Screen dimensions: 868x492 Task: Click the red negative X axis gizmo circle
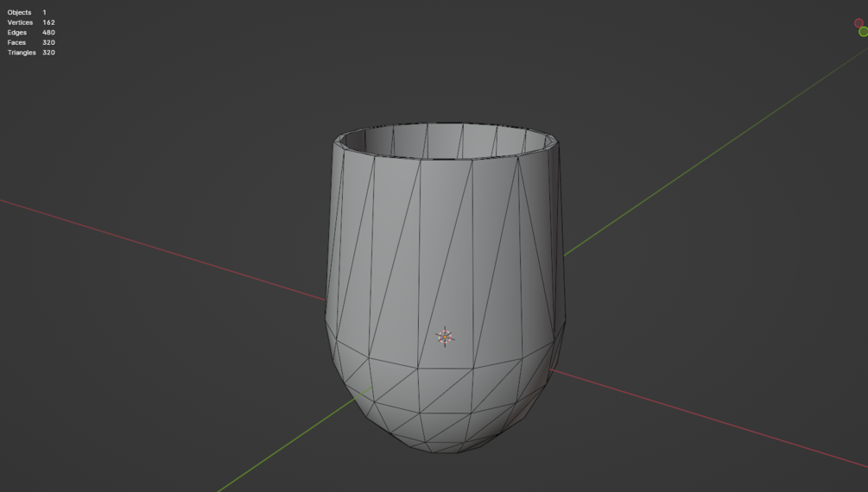coord(858,22)
